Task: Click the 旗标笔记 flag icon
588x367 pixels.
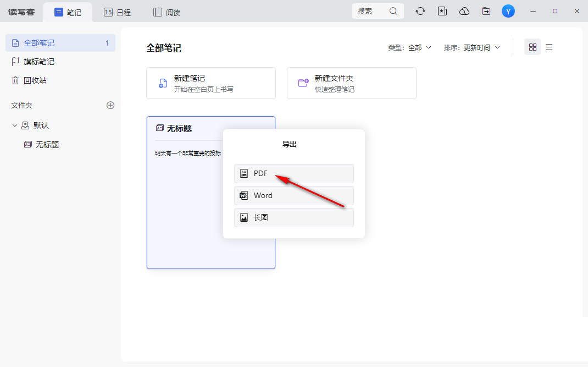Action: click(x=15, y=62)
